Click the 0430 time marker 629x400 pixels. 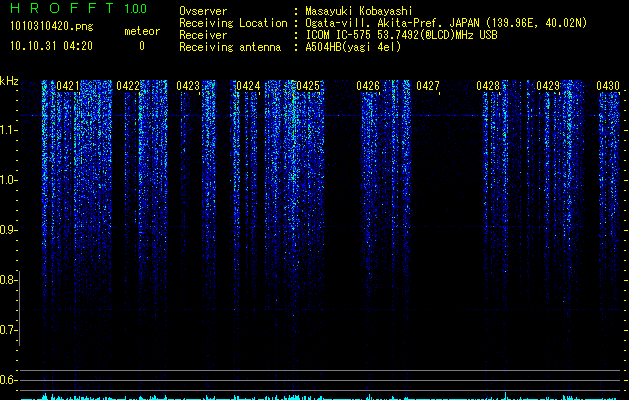(608, 86)
